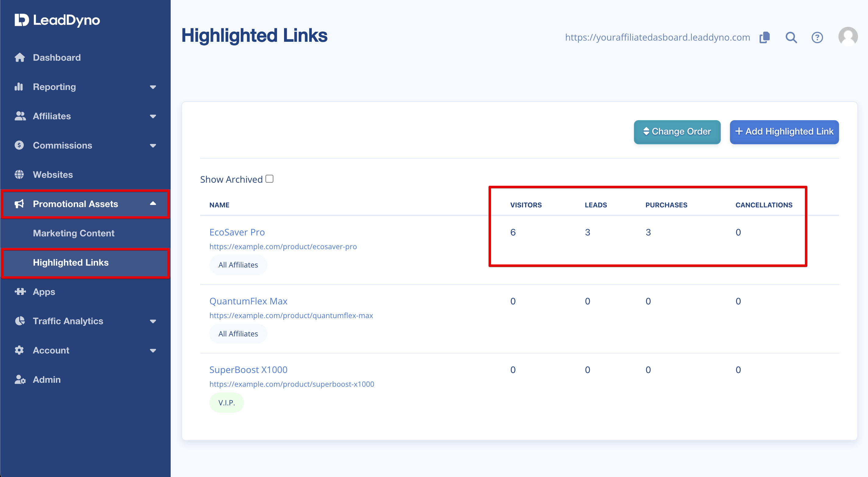This screenshot has width=868, height=477.
Task: Click the NAME column header
Action: tap(219, 205)
